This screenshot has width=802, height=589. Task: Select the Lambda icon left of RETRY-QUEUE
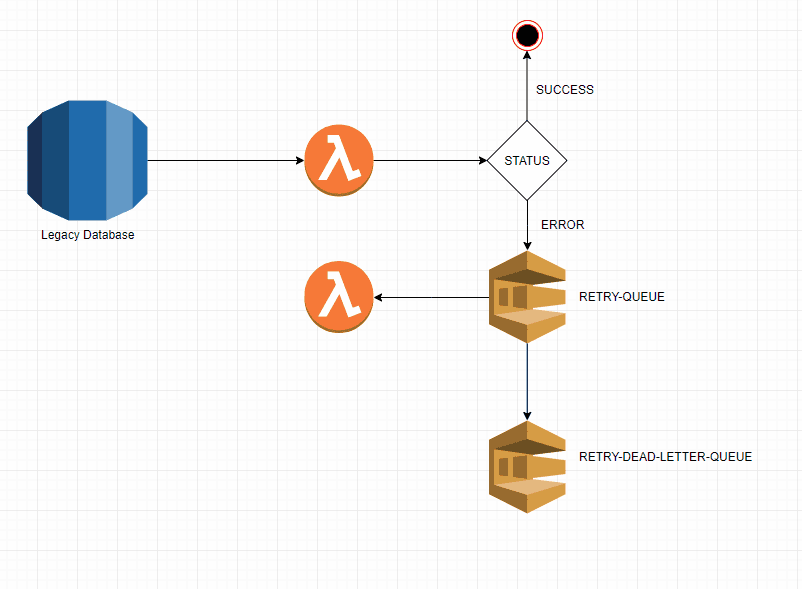[x=339, y=297]
